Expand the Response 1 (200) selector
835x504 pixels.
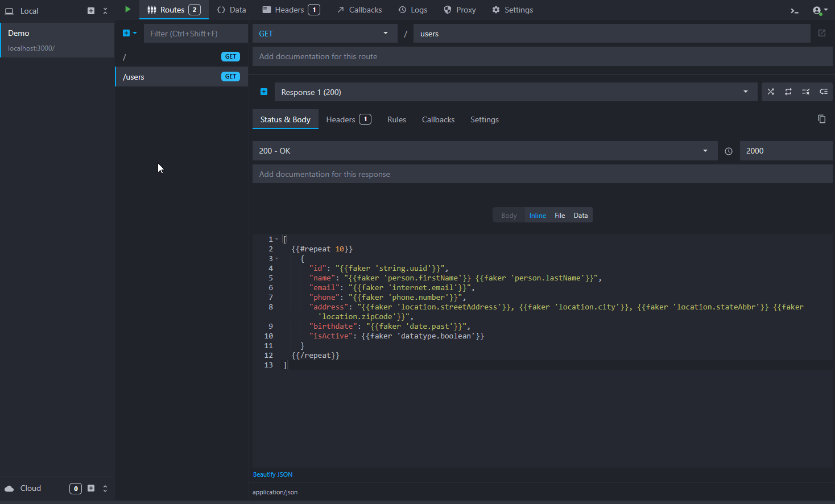point(515,92)
